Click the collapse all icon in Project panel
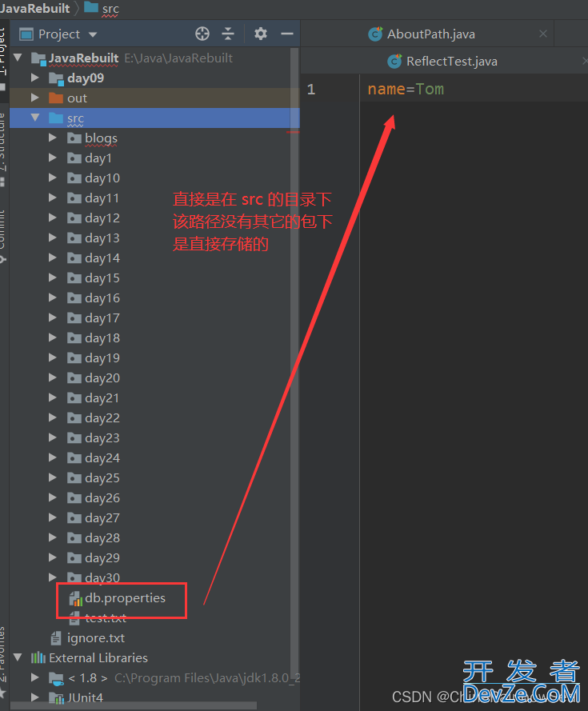 228,34
